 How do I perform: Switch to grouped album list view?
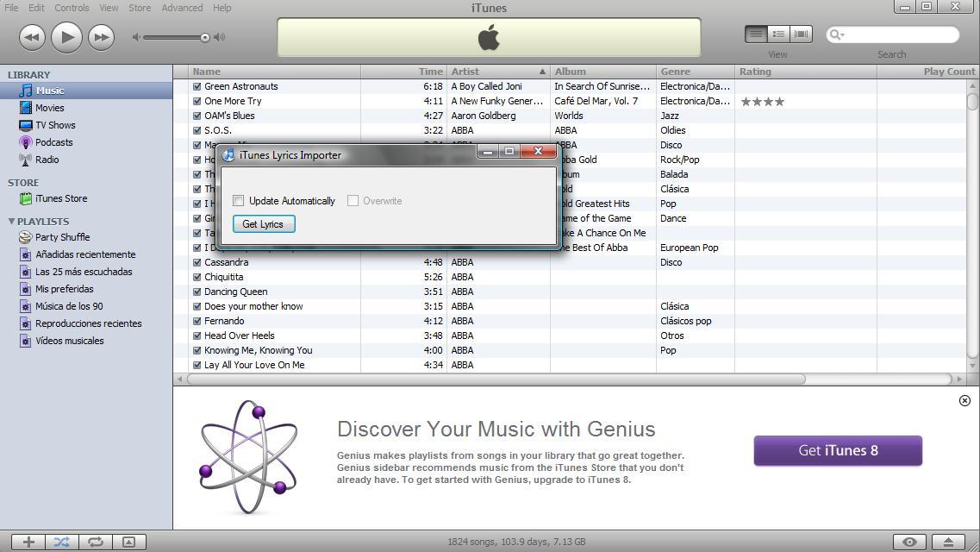(x=777, y=34)
